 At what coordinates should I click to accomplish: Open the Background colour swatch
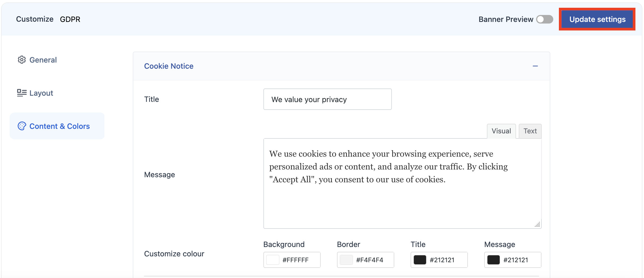coord(273,260)
